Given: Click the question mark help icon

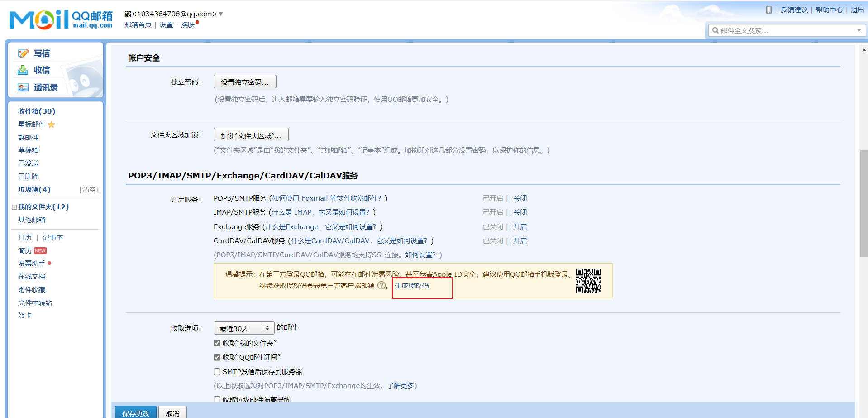Looking at the screenshot, I should pos(382,285).
